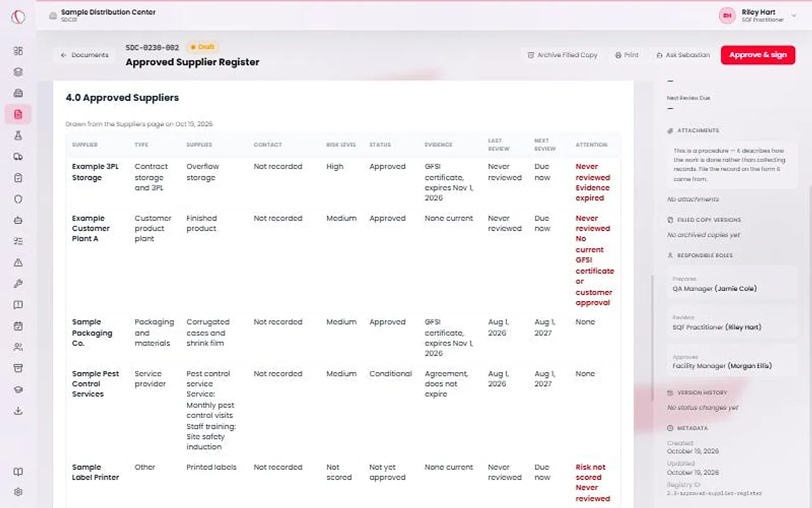Click the Registry ID value in Metadata
812x508 pixels.
(x=714, y=493)
